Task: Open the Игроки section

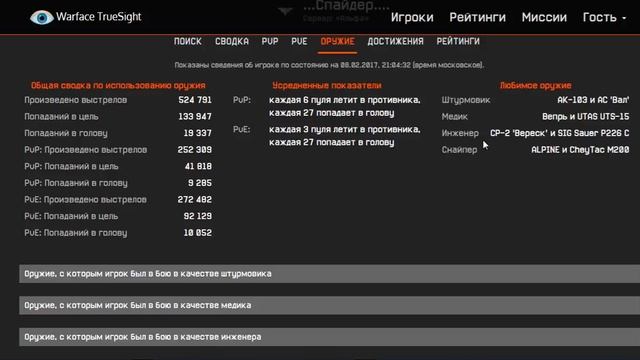Action: tap(412, 17)
